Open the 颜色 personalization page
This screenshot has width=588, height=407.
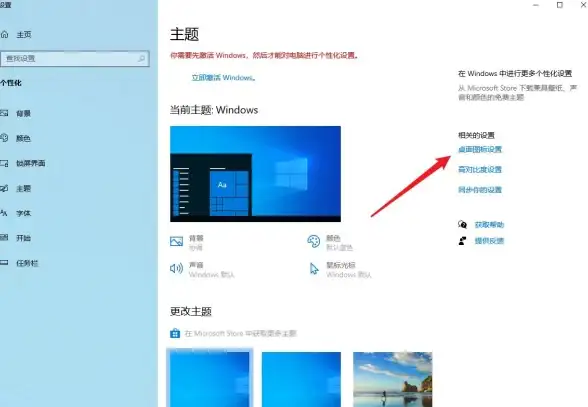[23, 138]
